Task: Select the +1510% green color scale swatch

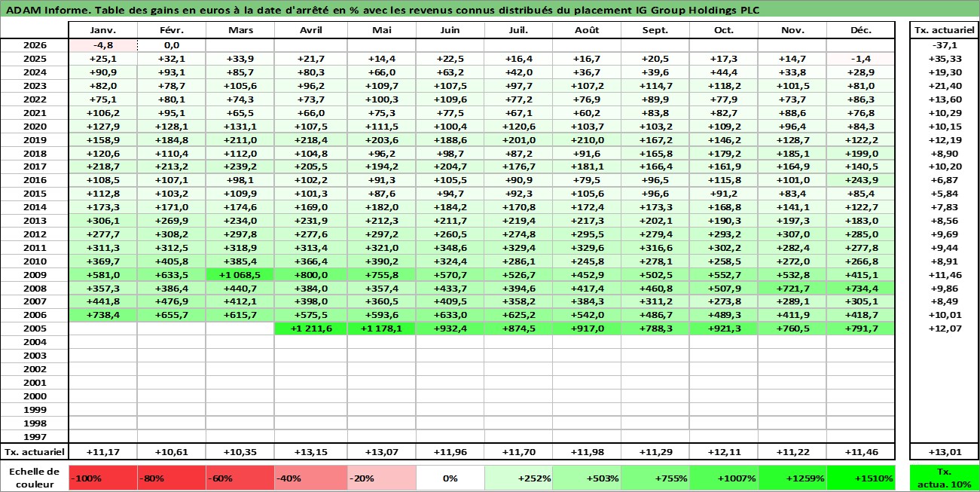Action: (x=861, y=478)
